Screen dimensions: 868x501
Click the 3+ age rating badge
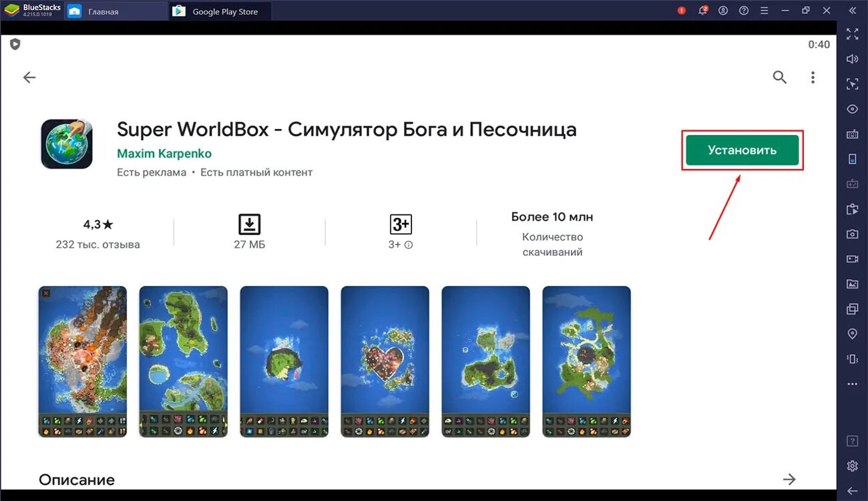(401, 224)
